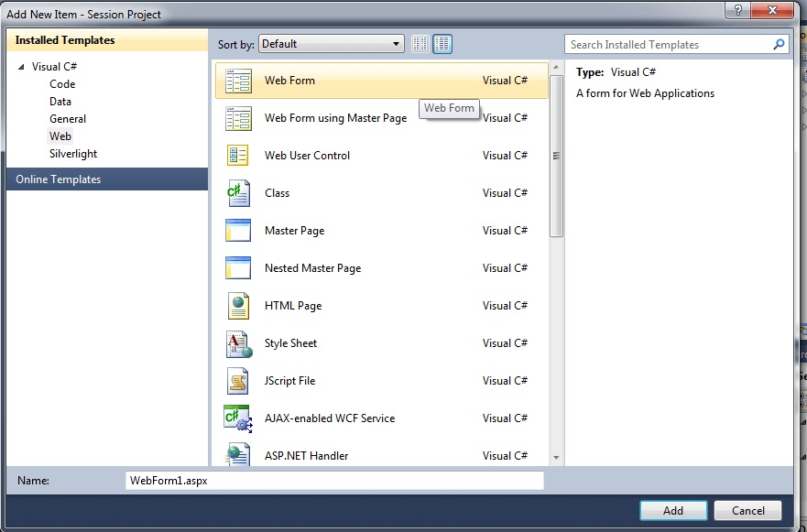Choose the JScript File icon
This screenshot has height=532, width=807.
[x=237, y=381]
